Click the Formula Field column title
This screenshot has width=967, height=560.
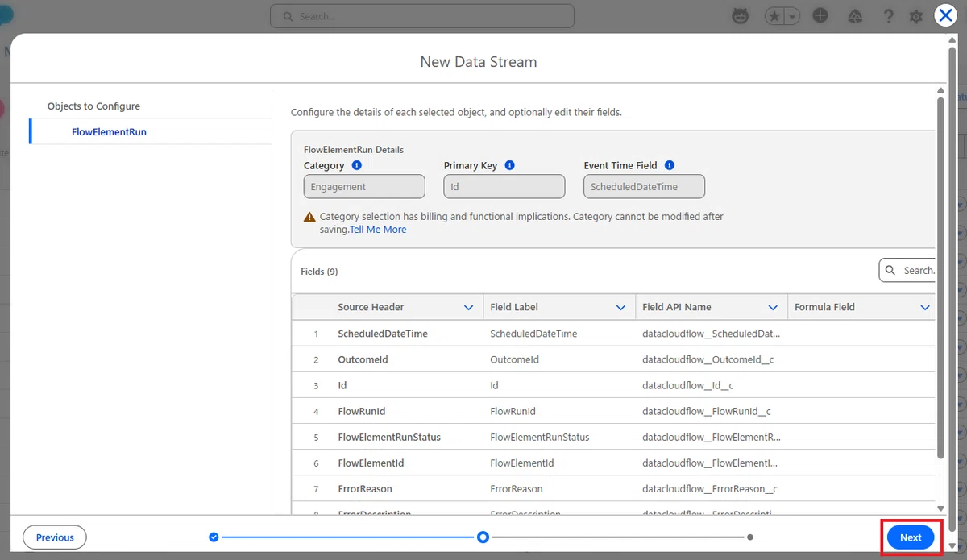click(824, 307)
